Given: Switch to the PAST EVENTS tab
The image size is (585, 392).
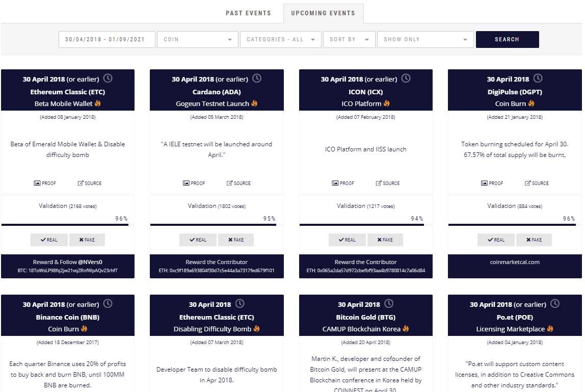Looking at the screenshot, I should coord(248,13).
